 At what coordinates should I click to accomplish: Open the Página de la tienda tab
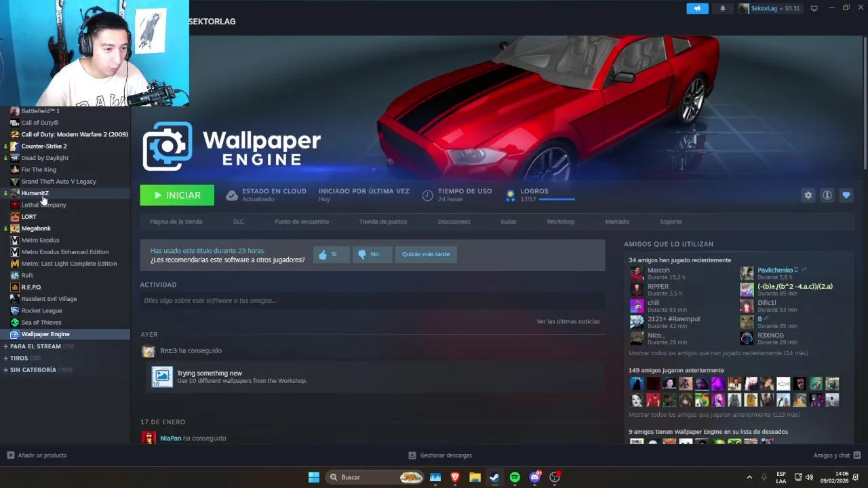coord(176,222)
